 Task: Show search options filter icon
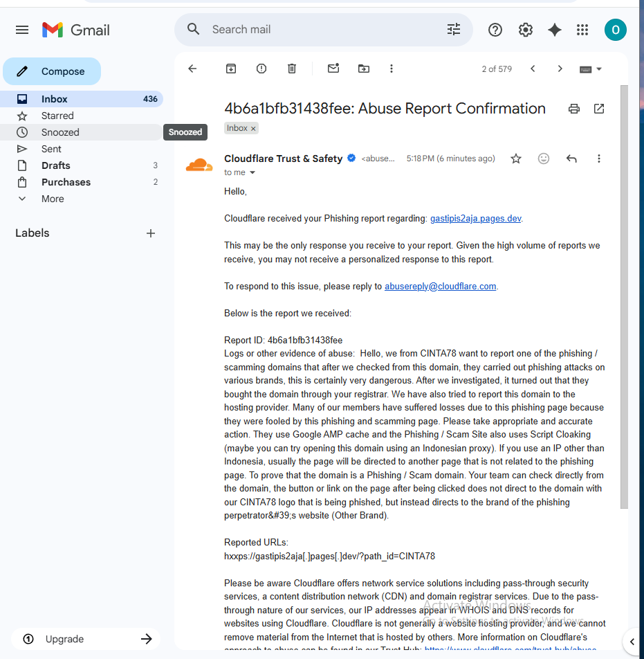[x=454, y=29]
